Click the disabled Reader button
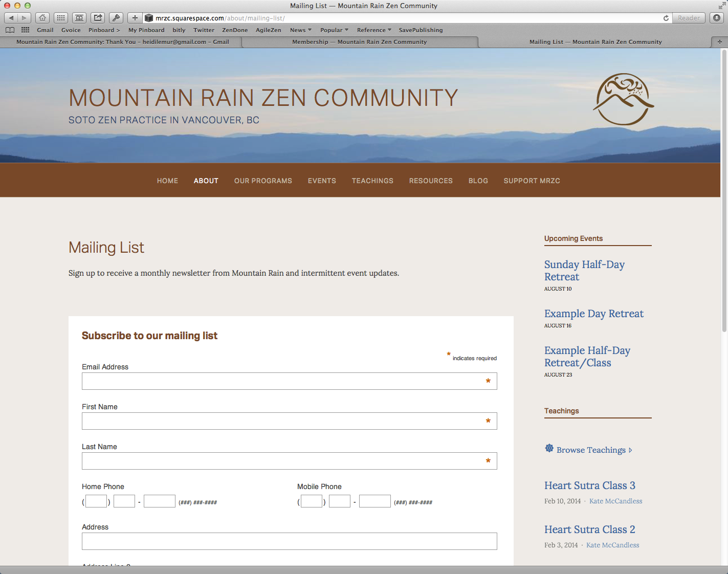The width and height of the screenshot is (728, 574). click(689, 18)
